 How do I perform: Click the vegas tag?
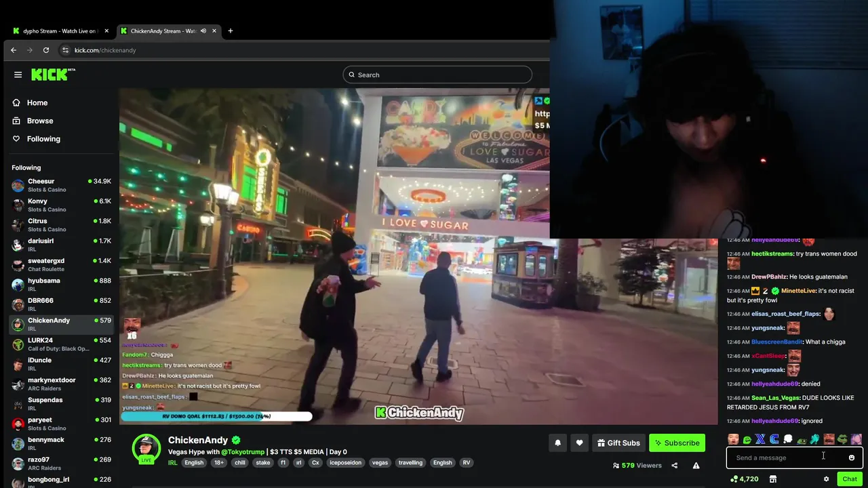(x=380, y=463)
